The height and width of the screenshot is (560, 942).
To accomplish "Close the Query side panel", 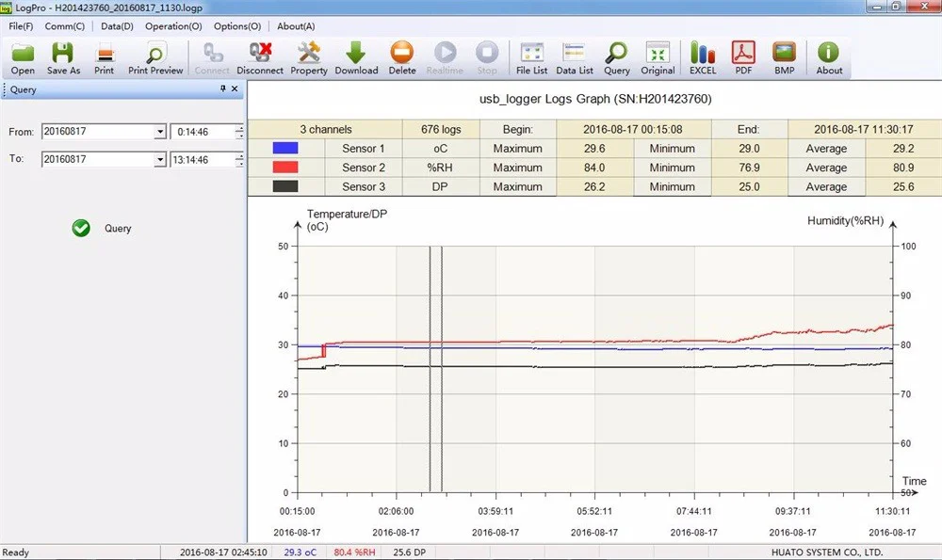I will (235, 89).
